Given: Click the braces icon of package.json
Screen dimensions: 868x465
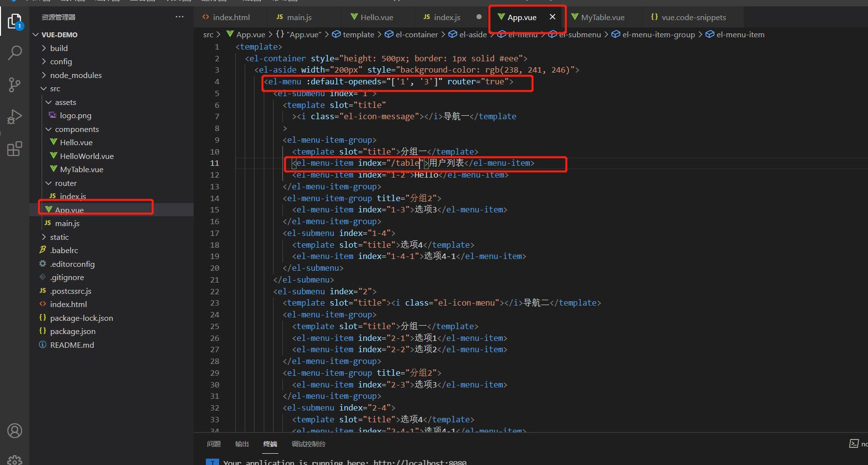Looking at the screenshot, I should tap(43, 331).
